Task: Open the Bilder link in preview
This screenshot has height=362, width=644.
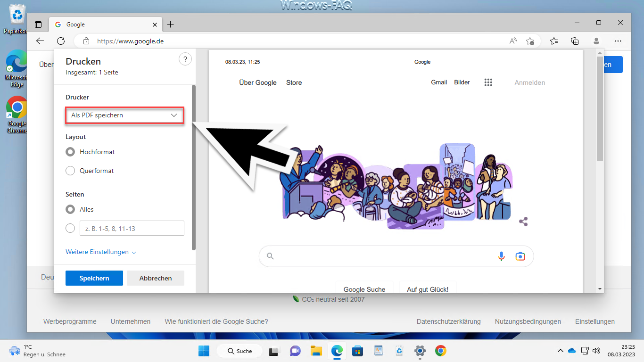Action: click(x=462, y=82)
